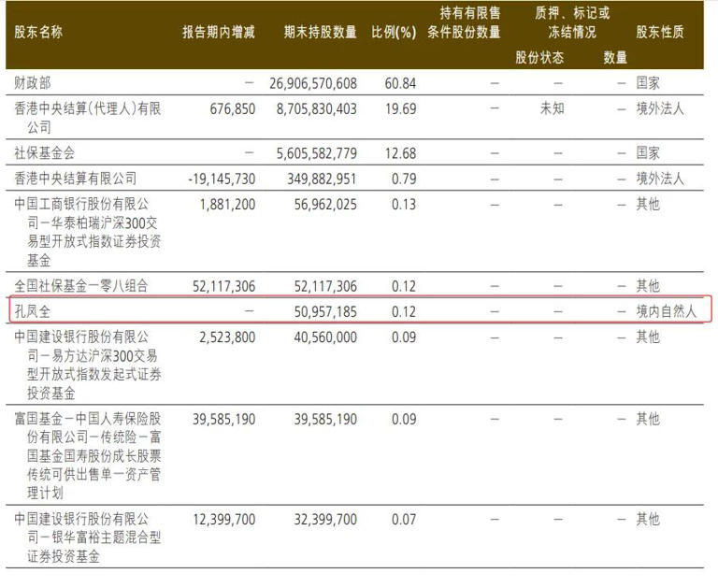Select percentage 0.79
Viewport: 718px width, 588px height.
tap(404, 179)
